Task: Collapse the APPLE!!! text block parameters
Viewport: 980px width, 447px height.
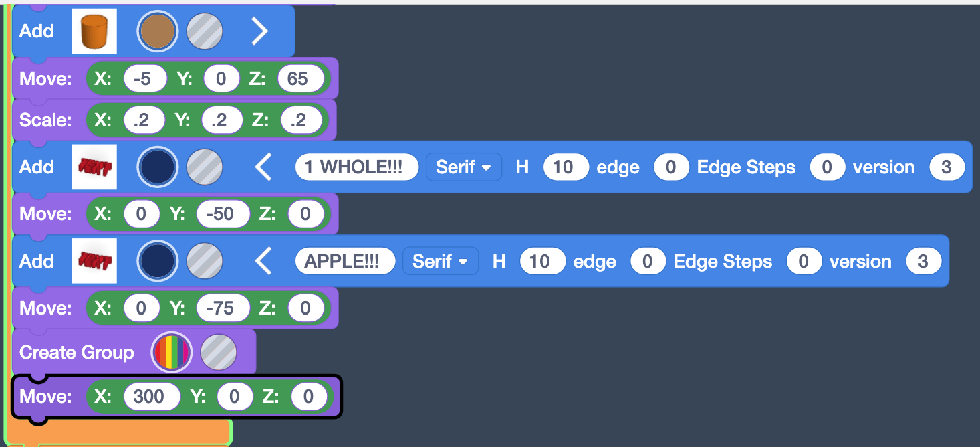Action: coord(264,261)
